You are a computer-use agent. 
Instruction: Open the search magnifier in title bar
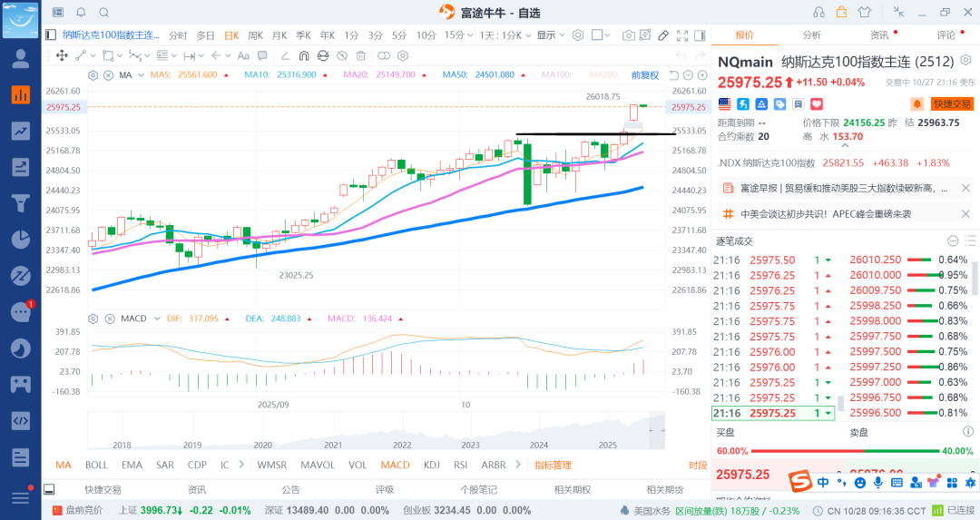pyautogui.click(x=103, y=13)
